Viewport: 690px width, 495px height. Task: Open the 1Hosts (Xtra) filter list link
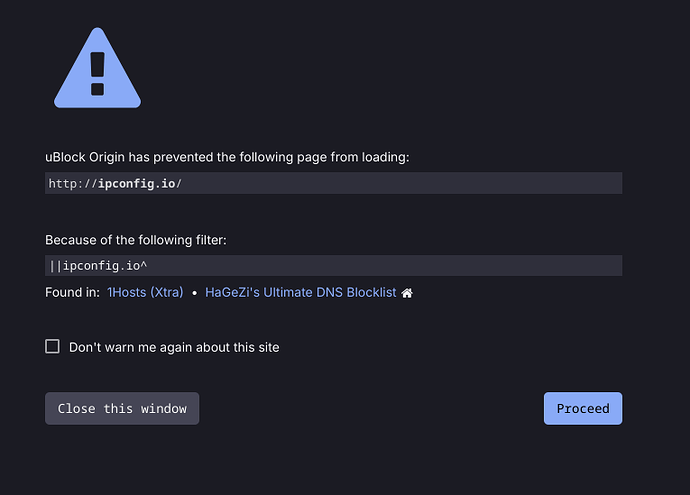pos(146,293)
